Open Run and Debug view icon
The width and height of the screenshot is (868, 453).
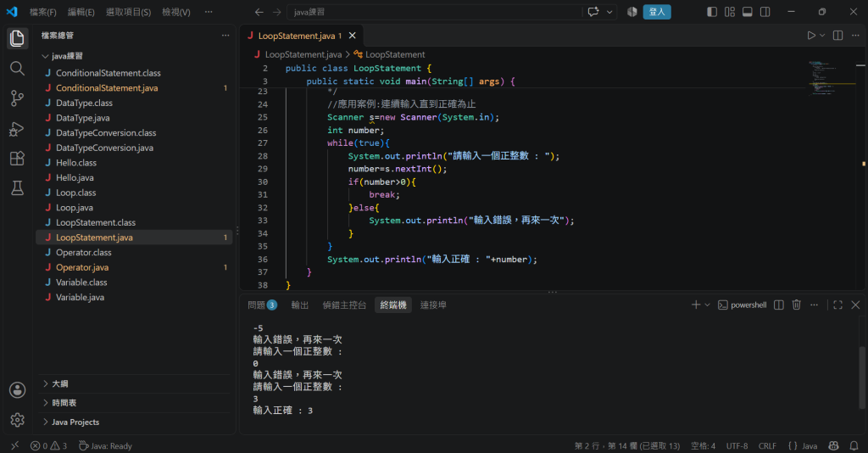(17, 128)
